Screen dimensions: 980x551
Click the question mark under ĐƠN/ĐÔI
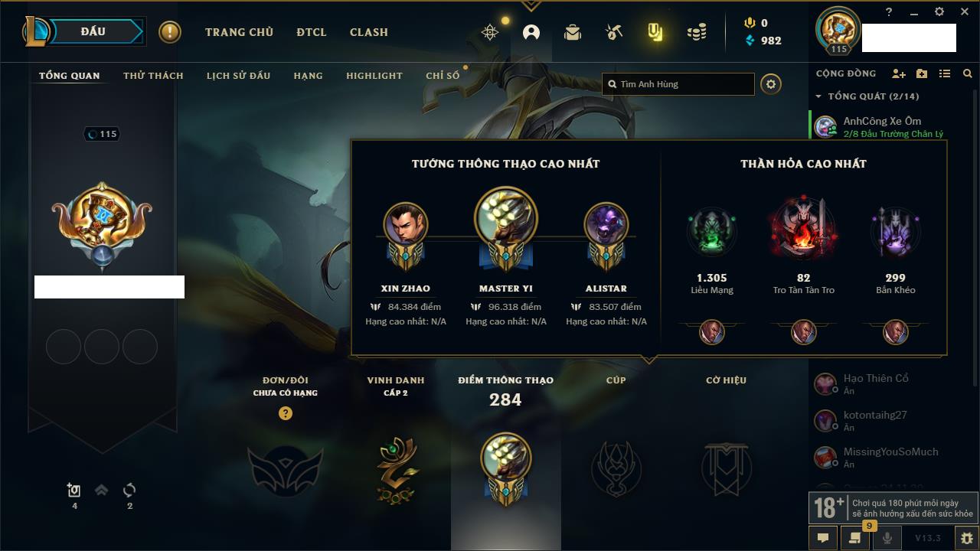pos(286,413)
